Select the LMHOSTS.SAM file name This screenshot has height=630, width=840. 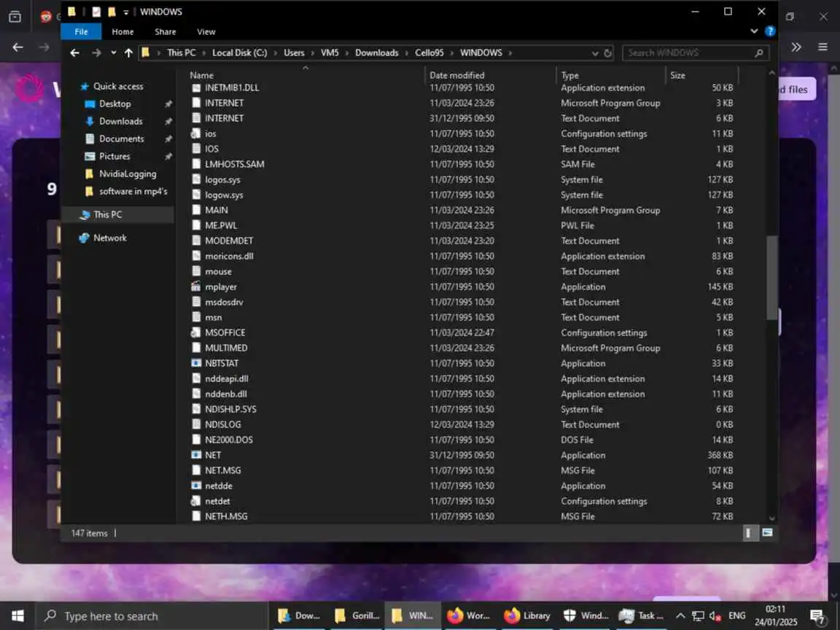235,165
